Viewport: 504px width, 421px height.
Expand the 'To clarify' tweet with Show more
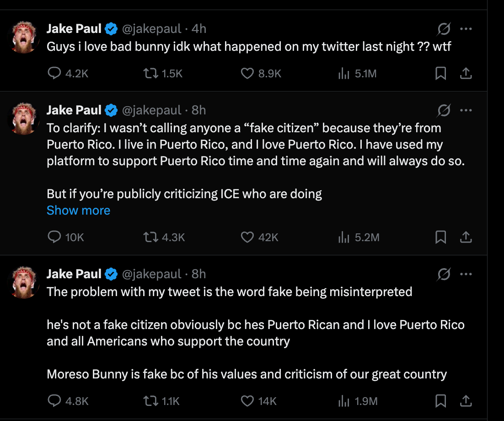[78, 210]
